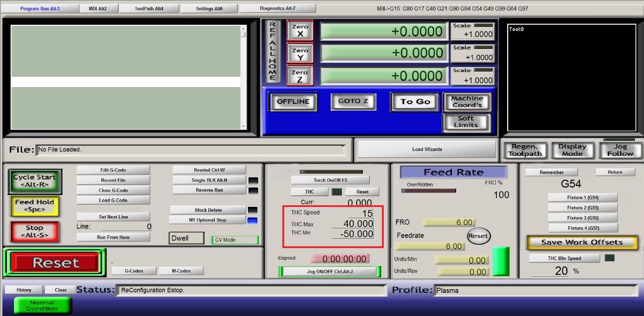This screenshot has width=644, height=316.
Task: Click the History button
Action: pyautogui.click(x=24, y=290)
